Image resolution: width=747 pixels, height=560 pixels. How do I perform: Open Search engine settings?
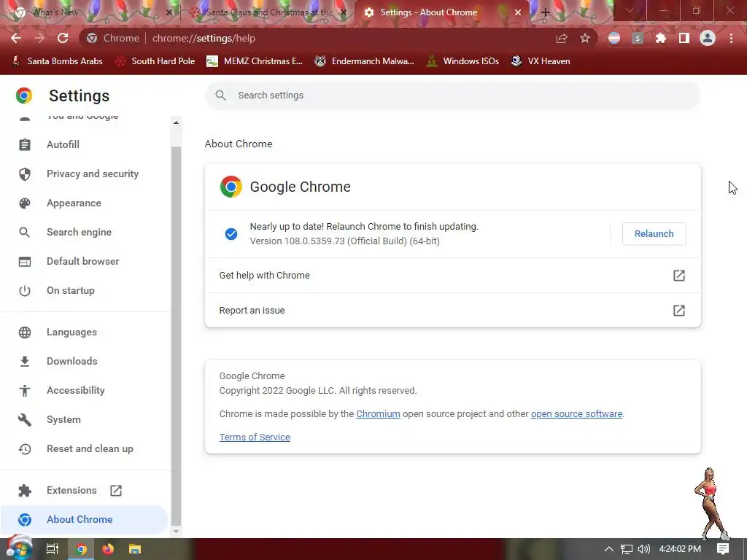(79, 232)
